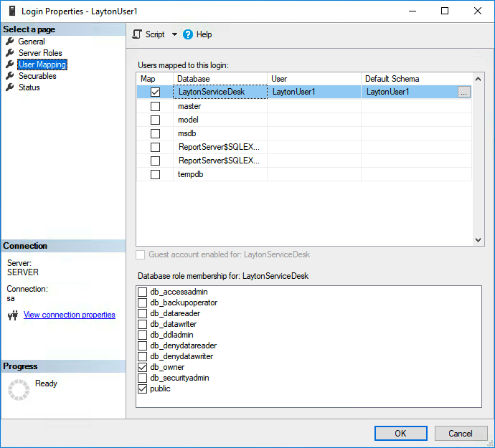Viewport: 495px width, 448px height.
Task: Uncheck the db_owner role checkbox
Action: pyautogui.click(x=142, y=367)
